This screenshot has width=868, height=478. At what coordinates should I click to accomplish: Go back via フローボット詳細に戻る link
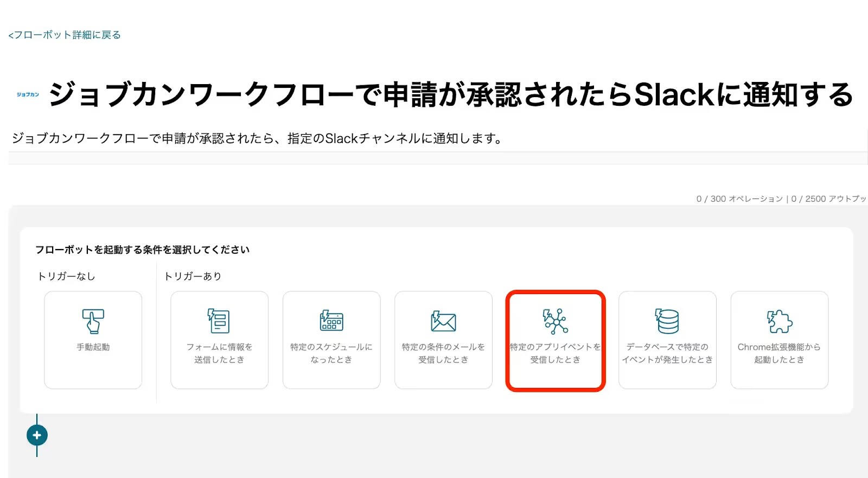[65, 35]
